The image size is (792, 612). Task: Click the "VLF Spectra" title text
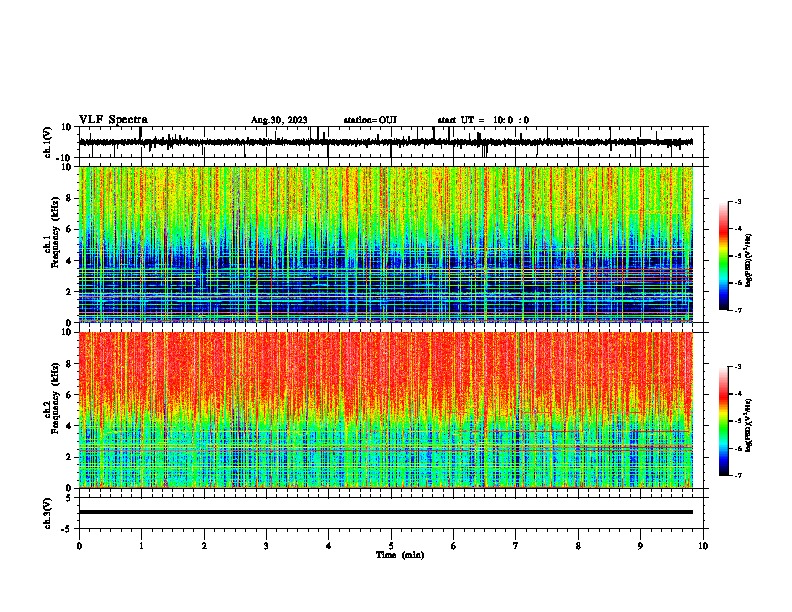coord(113,120)
